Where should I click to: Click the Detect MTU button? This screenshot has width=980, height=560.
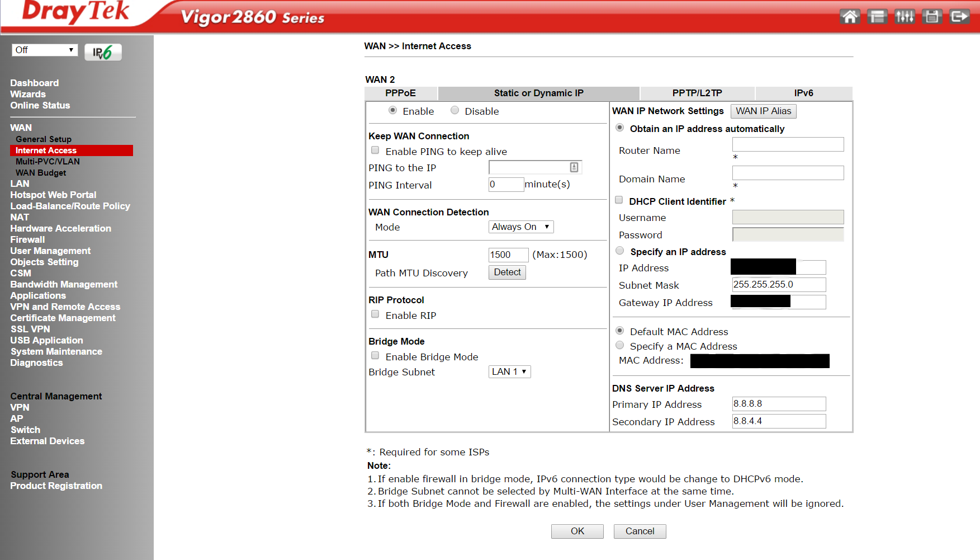click(507, 272)
